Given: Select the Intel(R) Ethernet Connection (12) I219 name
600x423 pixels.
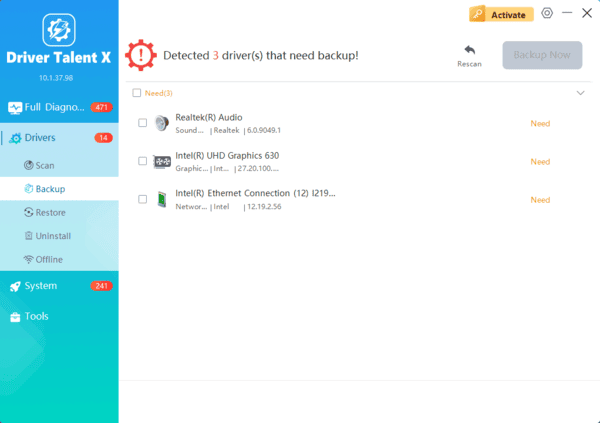Looking at the screenshot, I should pyautogui.click(x=255, y=193).
